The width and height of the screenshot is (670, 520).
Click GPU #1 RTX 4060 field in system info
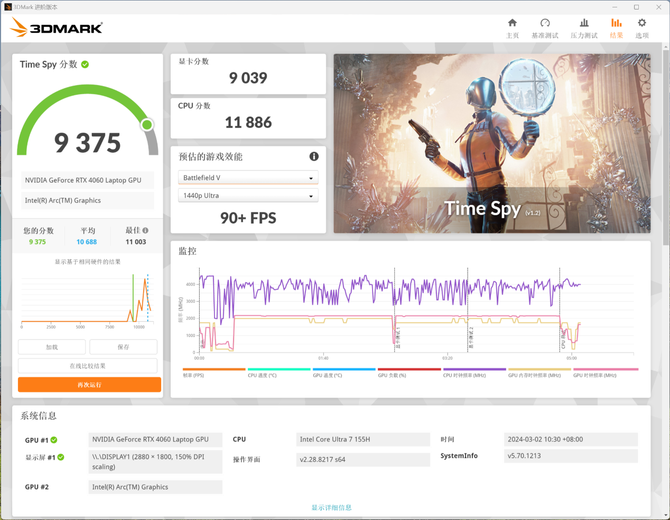point(156,439)
